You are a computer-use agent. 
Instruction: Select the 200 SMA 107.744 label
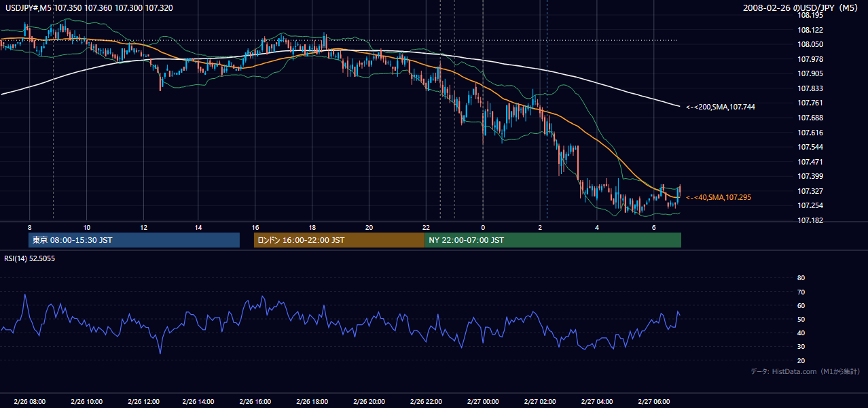pos(721,107)
